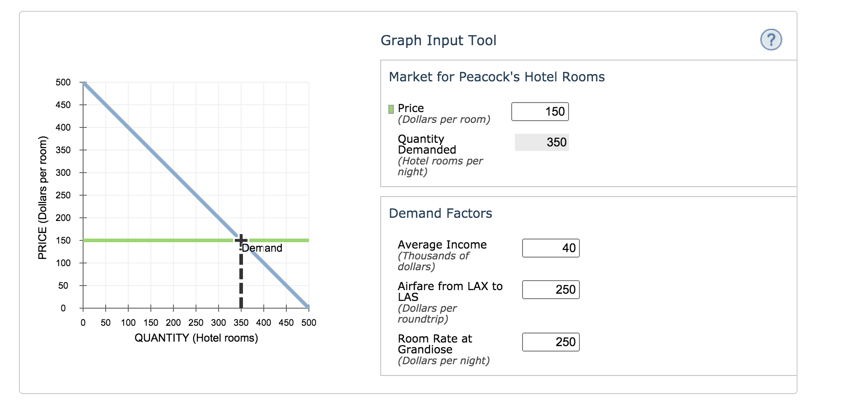This screenshot has width=868, height=413.
Task: Click the green Price legend swatch
Action: (391, 109)
